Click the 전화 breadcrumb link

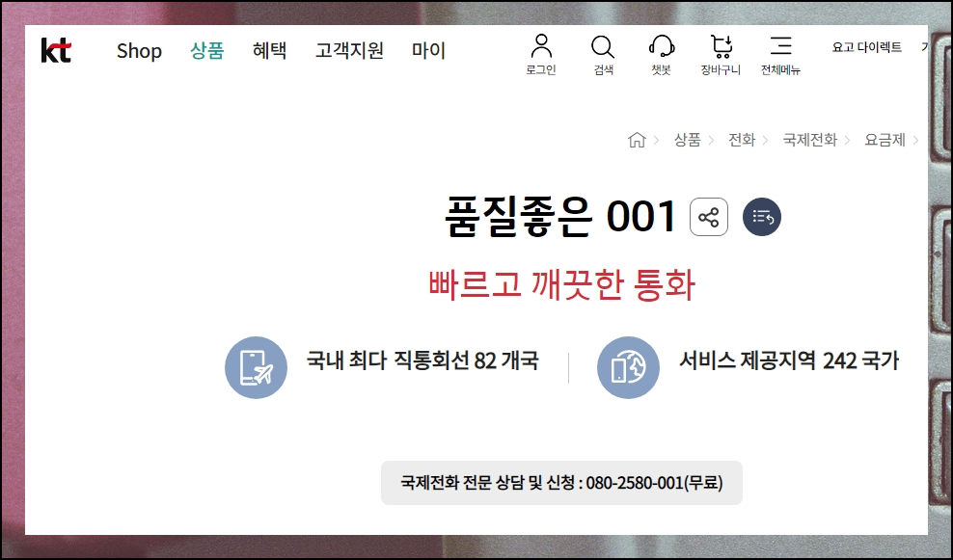[x=742, y=140]
